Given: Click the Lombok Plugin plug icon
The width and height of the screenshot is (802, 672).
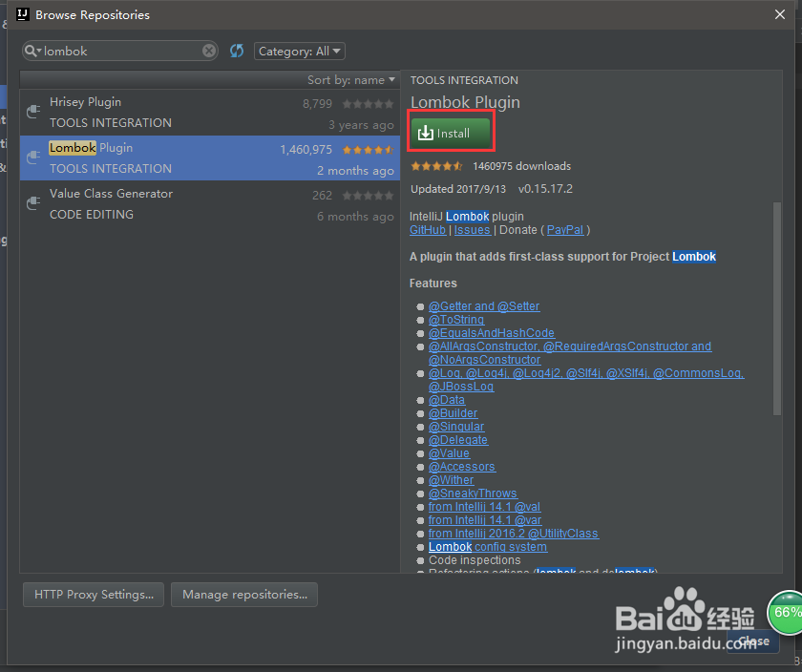Looking at the screenshot, I should (x=33, y=157).
